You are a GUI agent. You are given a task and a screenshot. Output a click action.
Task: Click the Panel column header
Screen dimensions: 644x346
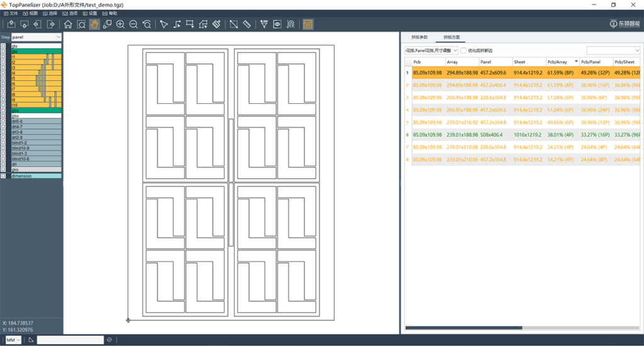(x=496, y=62)
